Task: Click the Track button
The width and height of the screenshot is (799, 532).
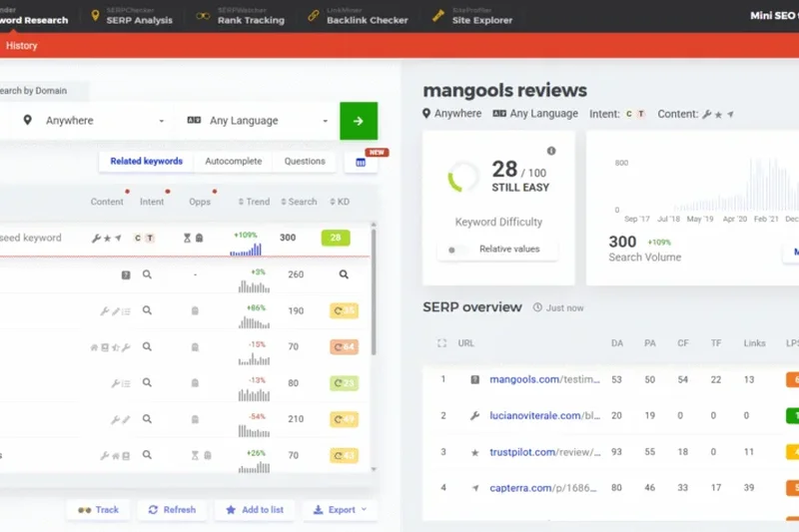Action: click(x=98, y=510)
